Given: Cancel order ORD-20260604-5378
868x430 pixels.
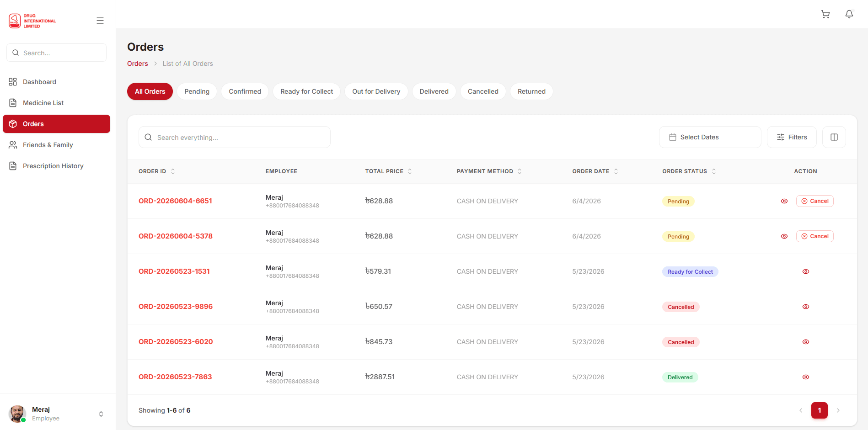Looking at the screenshot, I should [x=815, y=236].
